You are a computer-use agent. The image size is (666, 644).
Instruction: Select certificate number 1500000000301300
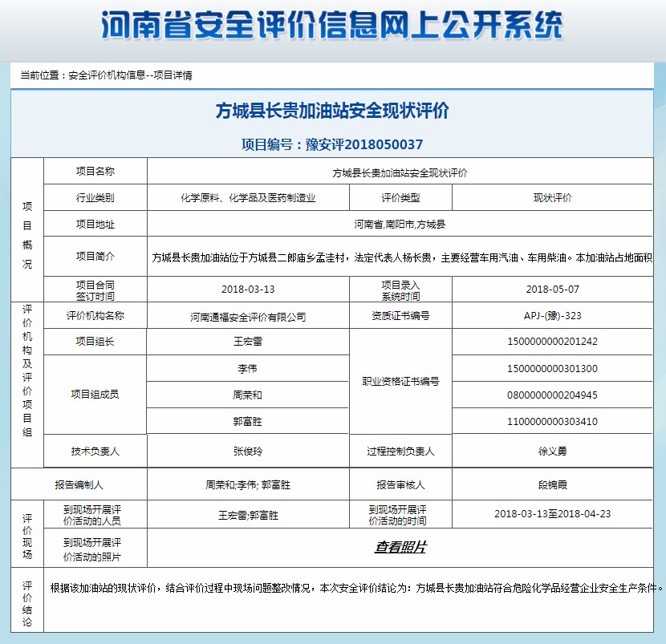[553, 368]
